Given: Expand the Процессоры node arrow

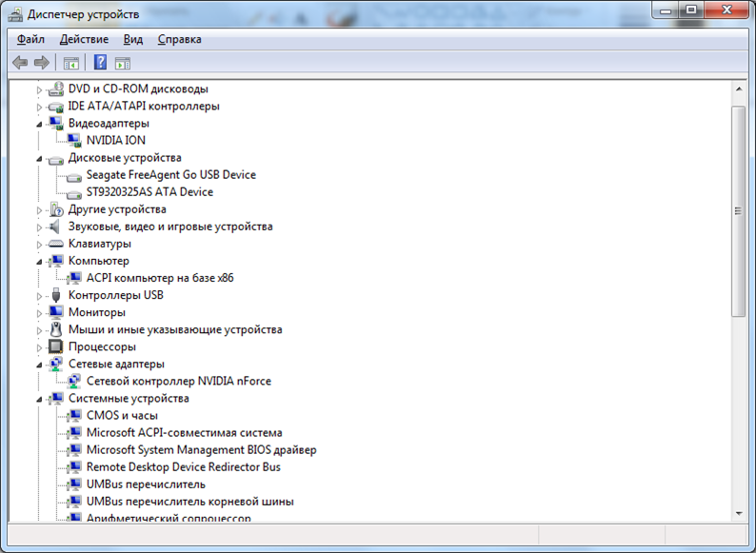Looking at the screenshot, I should tap(40, 347).
